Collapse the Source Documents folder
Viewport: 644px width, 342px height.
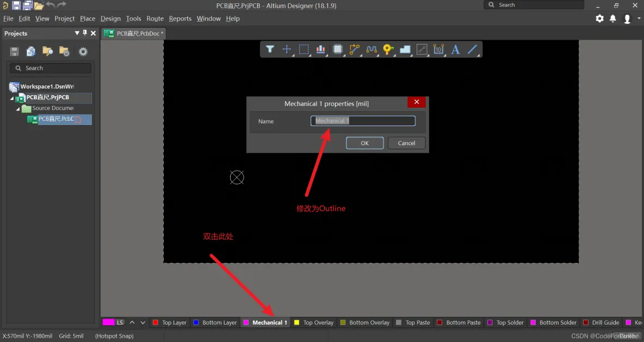17,109
